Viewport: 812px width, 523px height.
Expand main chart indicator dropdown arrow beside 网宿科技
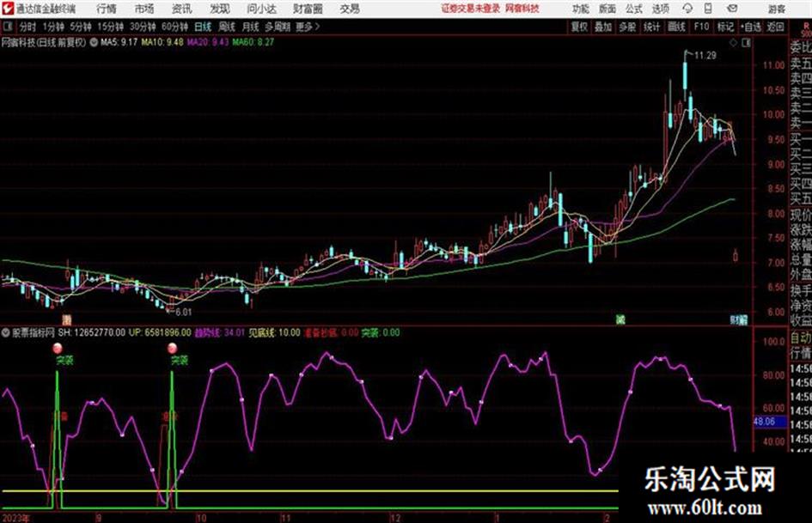pyautogui.click(x=94, y=42)
